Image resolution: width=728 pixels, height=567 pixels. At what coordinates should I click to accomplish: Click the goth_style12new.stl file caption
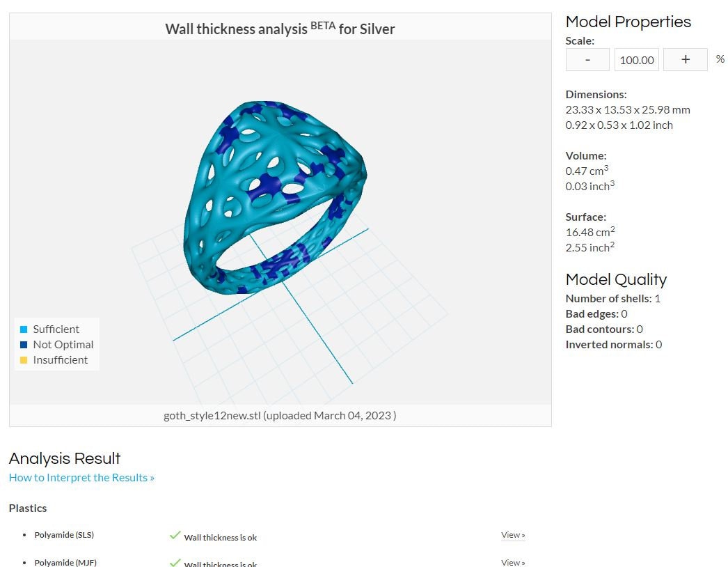[x=280, y=415]
